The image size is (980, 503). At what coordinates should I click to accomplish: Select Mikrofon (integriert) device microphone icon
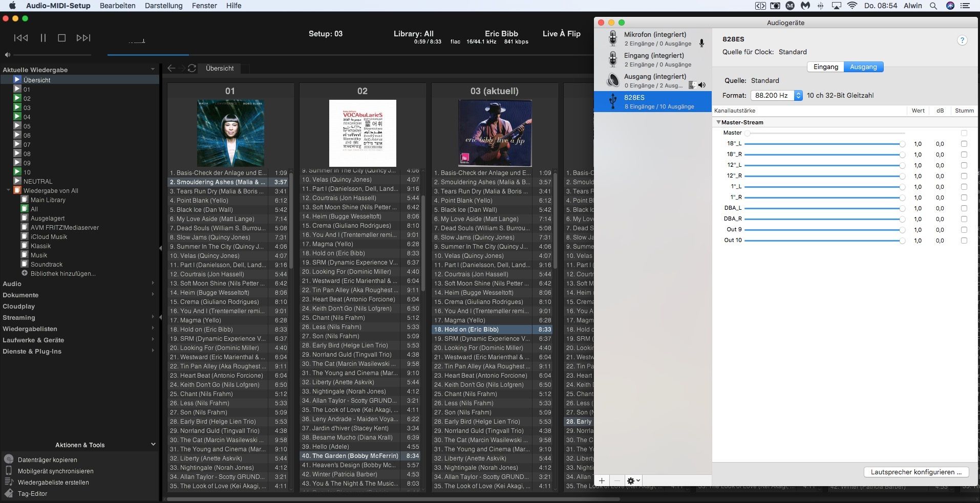click(x=612, y=38)
